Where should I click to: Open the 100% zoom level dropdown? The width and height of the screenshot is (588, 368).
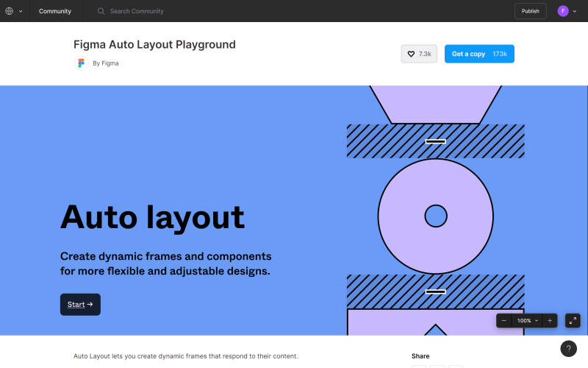pyautogui.click(x=527, y=321)
